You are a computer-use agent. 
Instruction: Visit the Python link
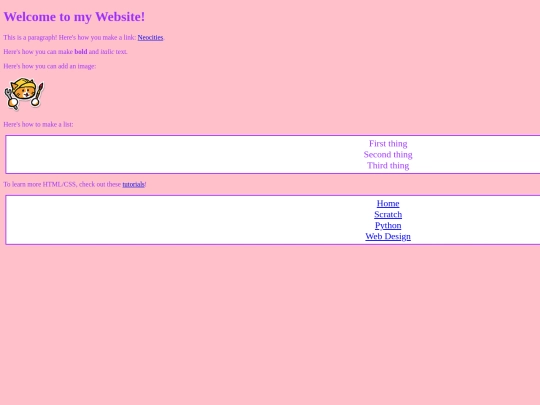pyautogui.click(x=388, y=226)
